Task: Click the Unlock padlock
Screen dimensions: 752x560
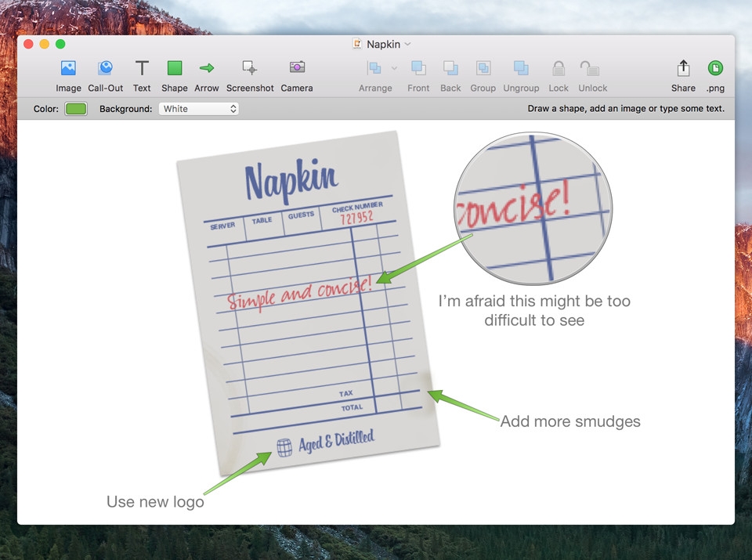Action: pyautogui.click(x=592, y=68)
